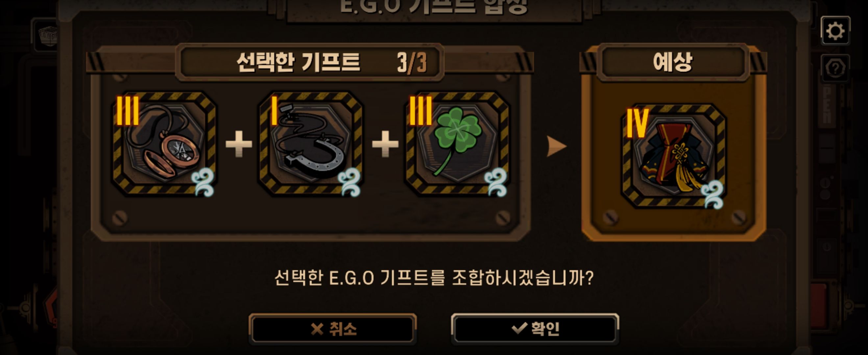This screenshot has width=868, height=355.
Task: Click plus sign between watch and horseshoe
Action: click(239, 144)
